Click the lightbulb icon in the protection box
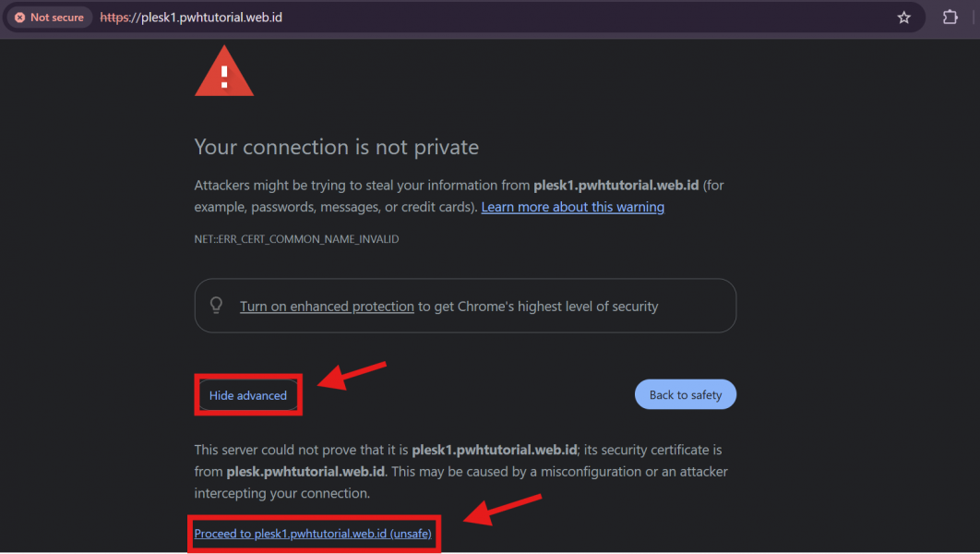Screen dimensions: 980x554 point(217,306)
